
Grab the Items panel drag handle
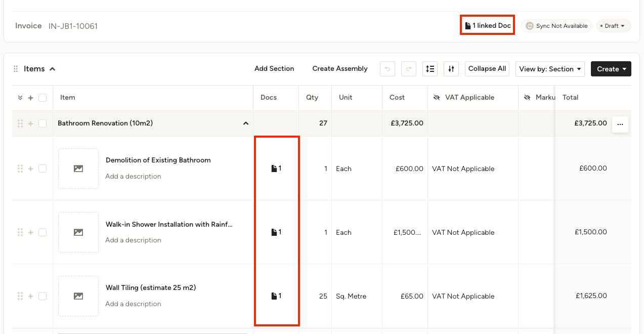pyautogui.click(x=16, y=69)
